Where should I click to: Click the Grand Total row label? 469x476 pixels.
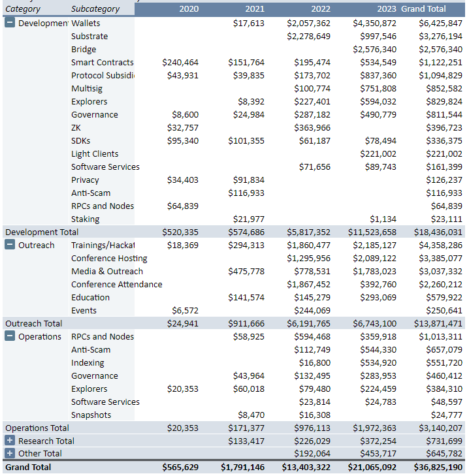28,467
